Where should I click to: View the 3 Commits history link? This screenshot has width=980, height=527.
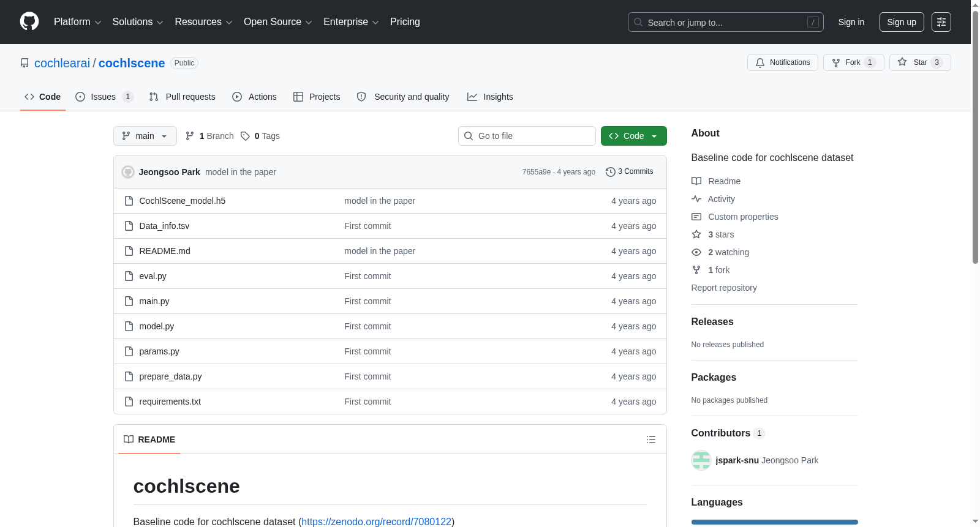pyautogui.click(x=630, y=172)
